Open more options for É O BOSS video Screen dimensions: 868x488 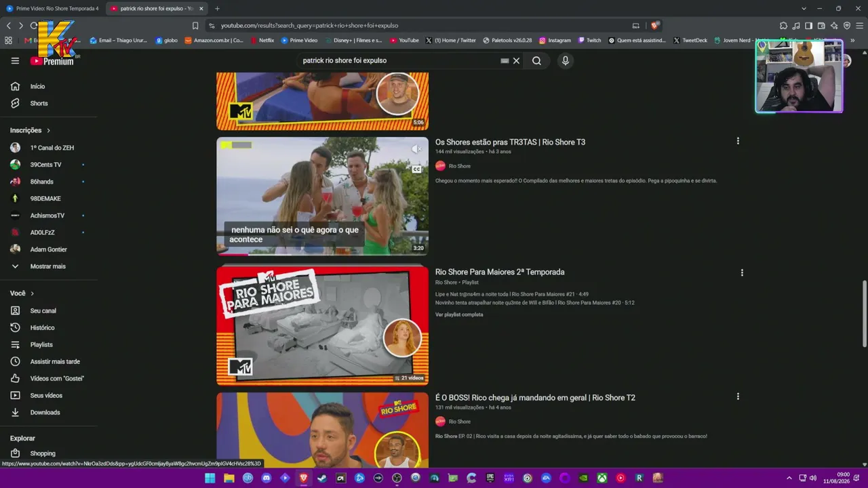(738, 396)
